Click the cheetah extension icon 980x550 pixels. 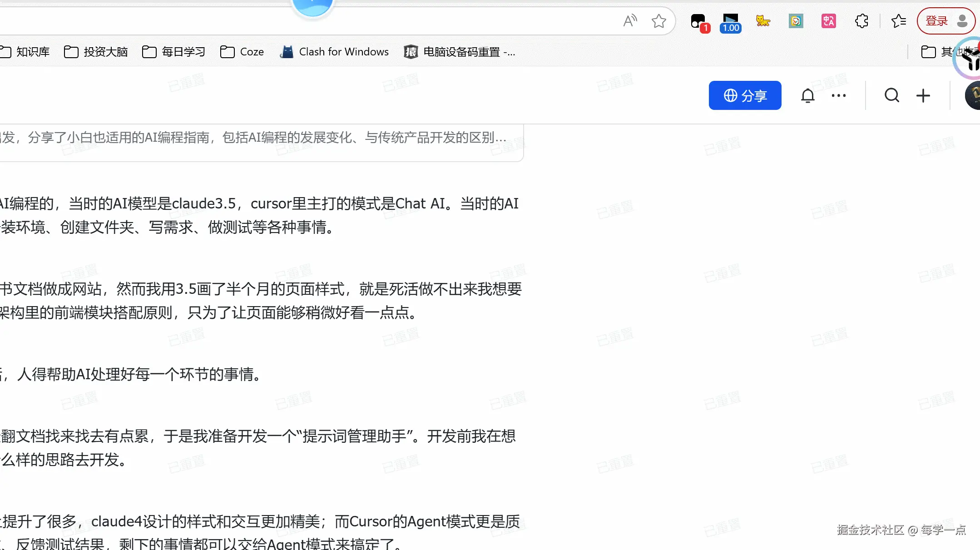[763, 21]
